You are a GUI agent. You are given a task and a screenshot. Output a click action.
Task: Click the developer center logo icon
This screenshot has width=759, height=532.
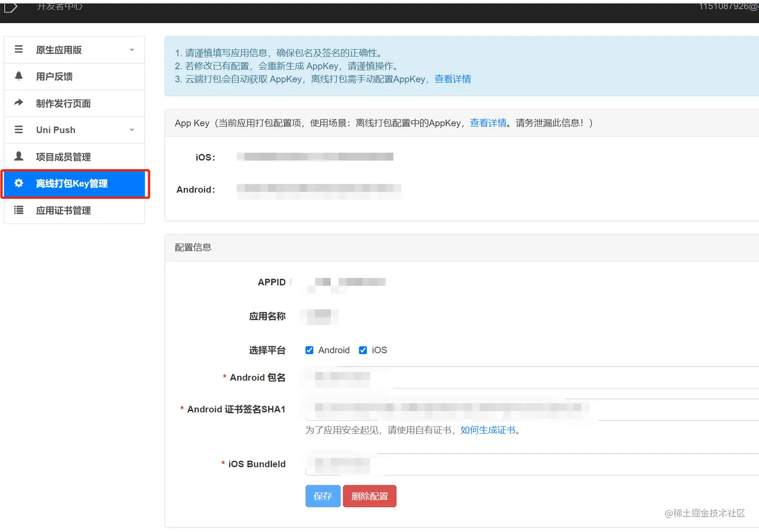[x=11, y=7]
